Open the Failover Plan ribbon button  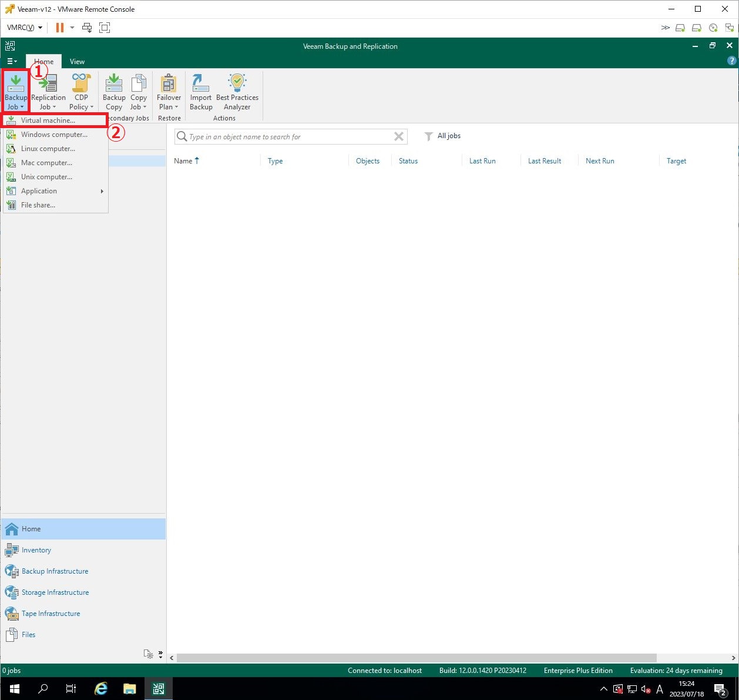[169, 92]
